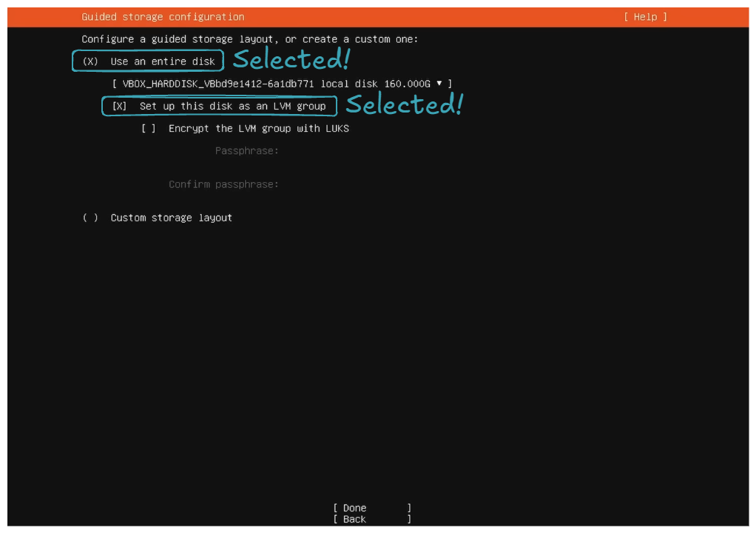This screenshot has width=756, height=533.
Task: Choose the Custom storage layout radio option
Action: click(90, 218)
